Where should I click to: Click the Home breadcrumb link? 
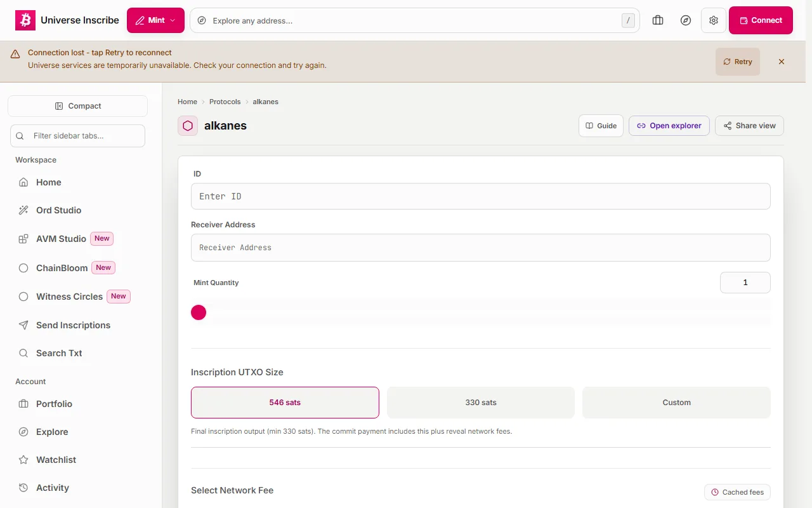(x=187, y=102)
